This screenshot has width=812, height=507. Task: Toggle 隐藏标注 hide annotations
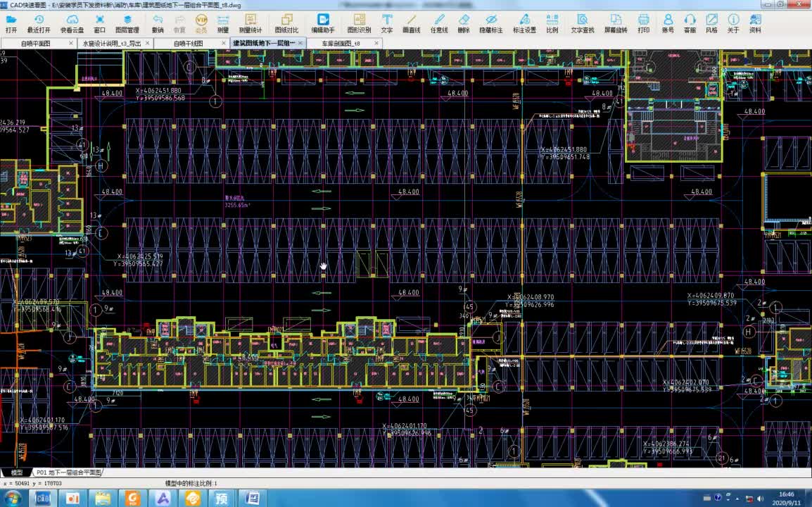491,23
